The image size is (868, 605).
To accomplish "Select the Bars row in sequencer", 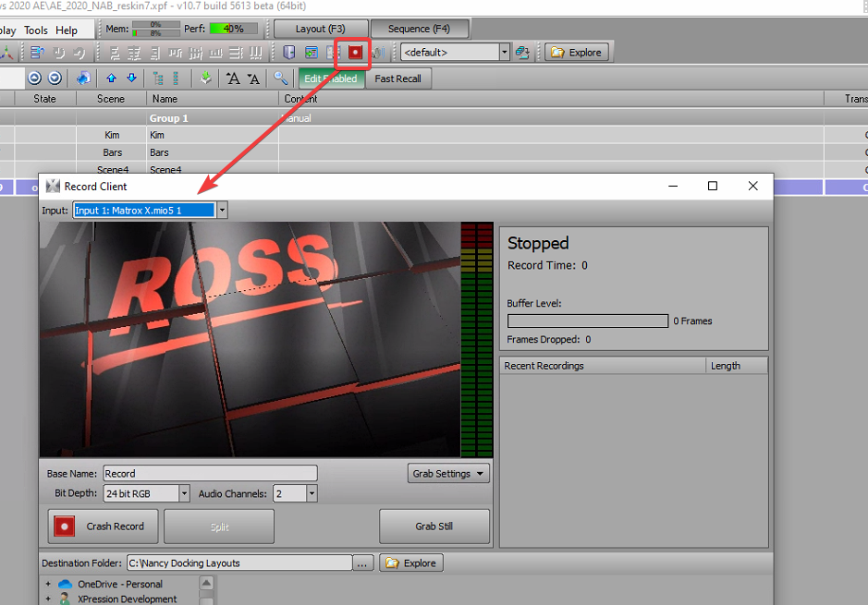I will [x=434, y=152].
